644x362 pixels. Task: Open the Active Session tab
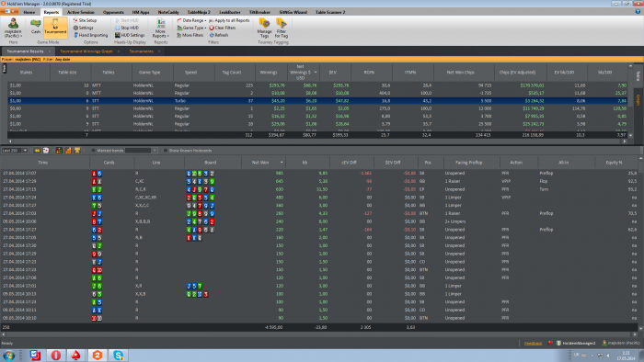(81, 12)
